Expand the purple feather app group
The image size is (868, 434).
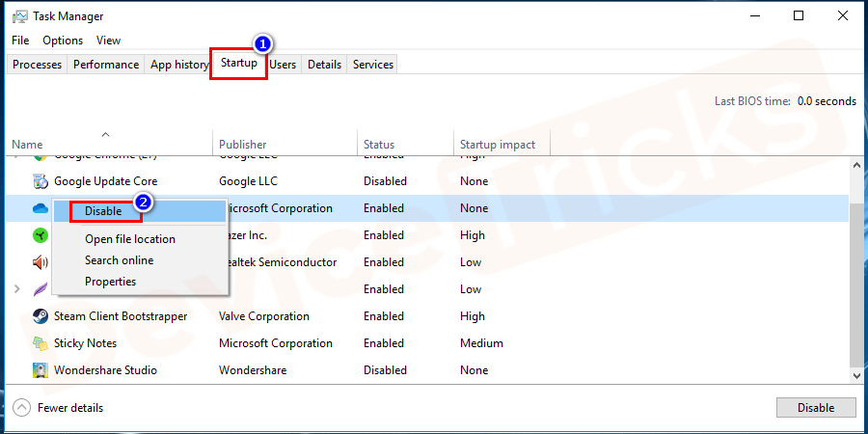[16, 289]
